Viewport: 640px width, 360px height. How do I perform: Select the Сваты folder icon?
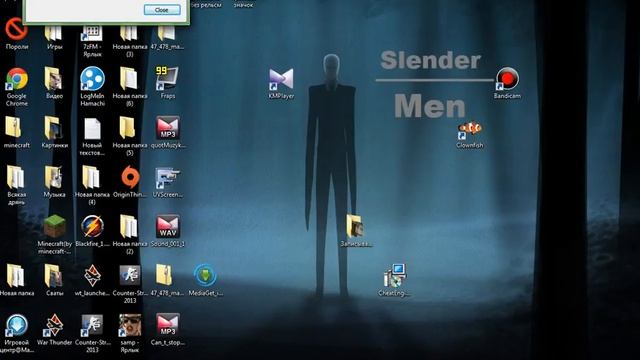tap(54, 276)
